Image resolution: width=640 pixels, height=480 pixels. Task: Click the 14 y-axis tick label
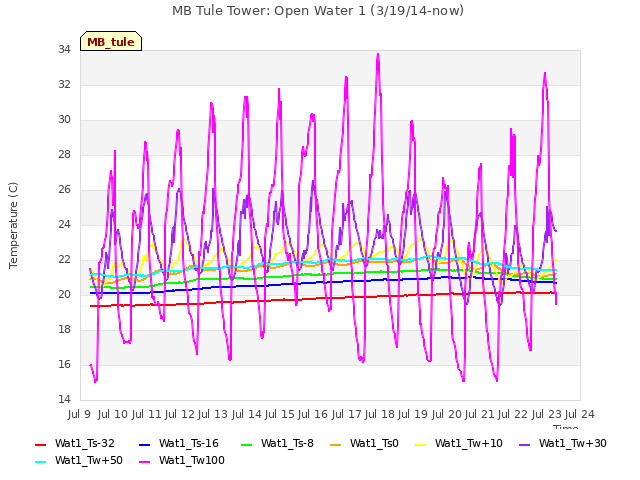(x=64, y=400)
